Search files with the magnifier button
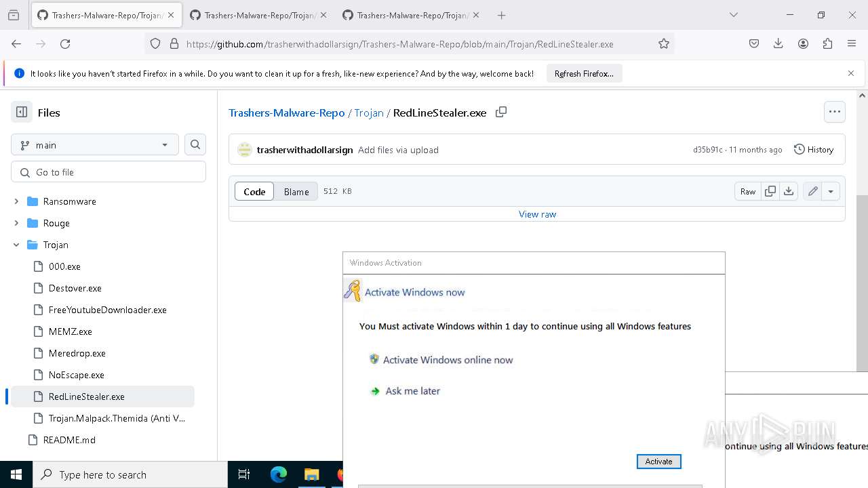The width and height of the screenshot is (868, 488). (195, 144)
